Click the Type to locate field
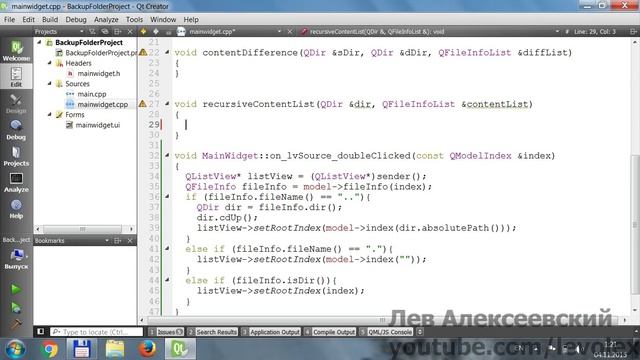640x360 pixels. pos(97,332)
